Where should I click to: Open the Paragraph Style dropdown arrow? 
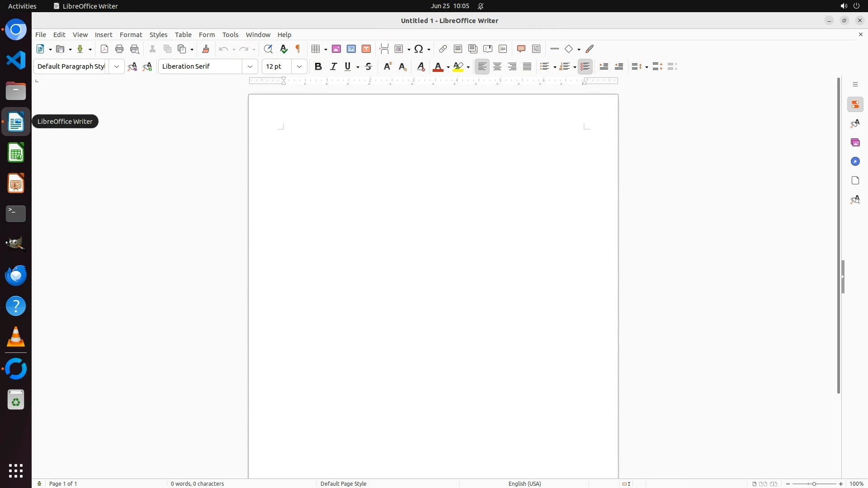click(x=117, y=67)
